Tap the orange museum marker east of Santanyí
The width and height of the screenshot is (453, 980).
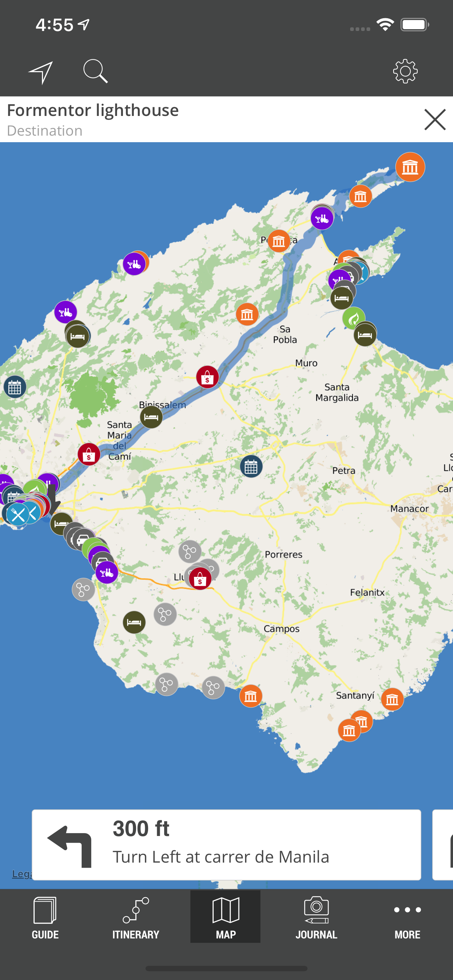tap(392, 699)
